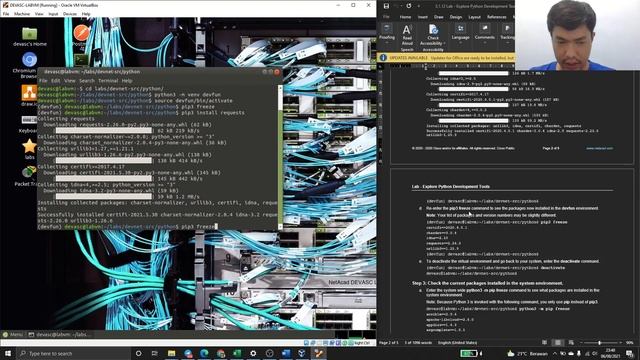Click the Save icon in Word

386,6
